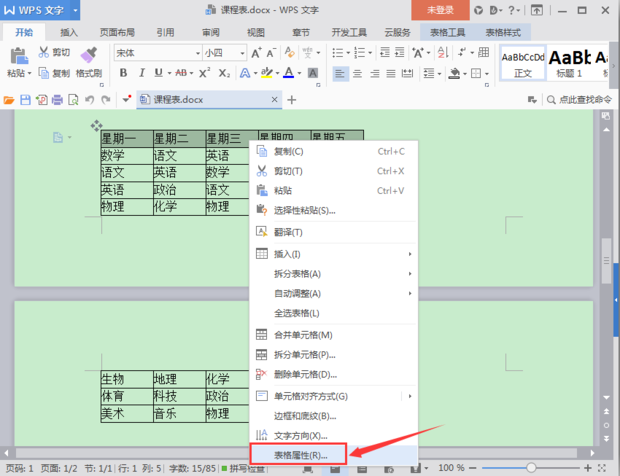Screen dimensions: 620x476
Task: Toggle Strikethrough formatting
Action: (181, 73)
